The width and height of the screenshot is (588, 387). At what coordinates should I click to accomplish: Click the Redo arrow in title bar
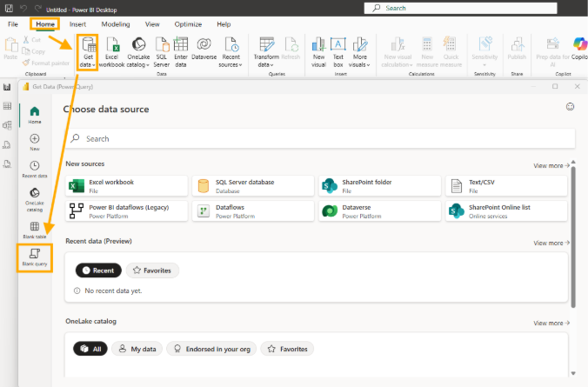click(37, 8)
